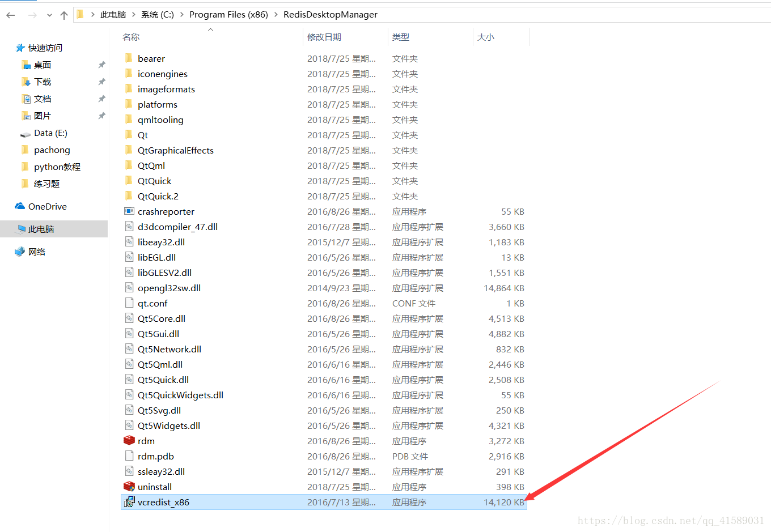Click the CONF 文件 type of qt.conf

click(414, 303)
